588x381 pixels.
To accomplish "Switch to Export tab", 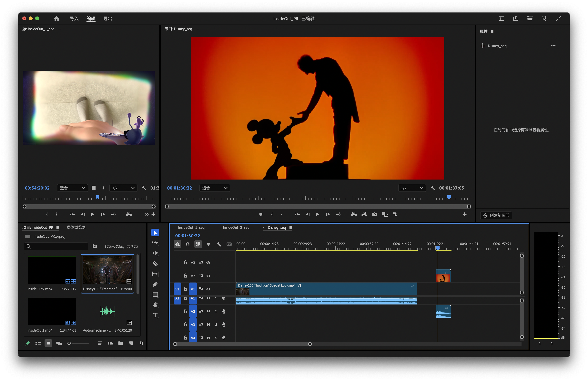I will tap(108, 19).
